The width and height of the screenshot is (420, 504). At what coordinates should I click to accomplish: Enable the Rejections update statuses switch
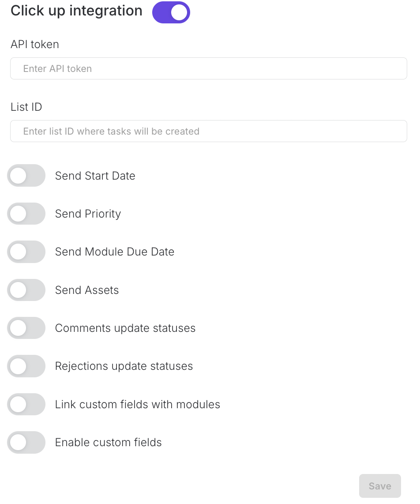tap(26, 366)
